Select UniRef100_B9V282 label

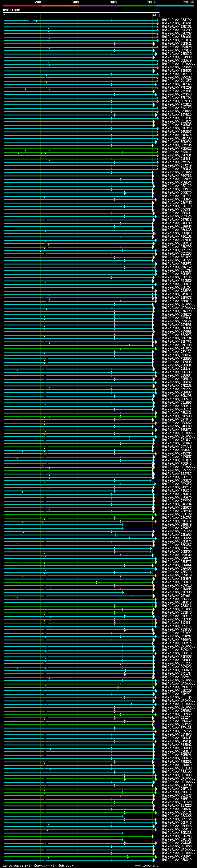coord(177,78)
